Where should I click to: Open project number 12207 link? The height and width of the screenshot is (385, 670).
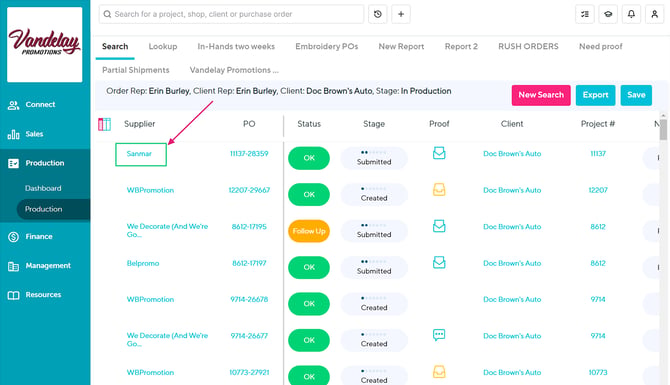click(x=598, y=190)
